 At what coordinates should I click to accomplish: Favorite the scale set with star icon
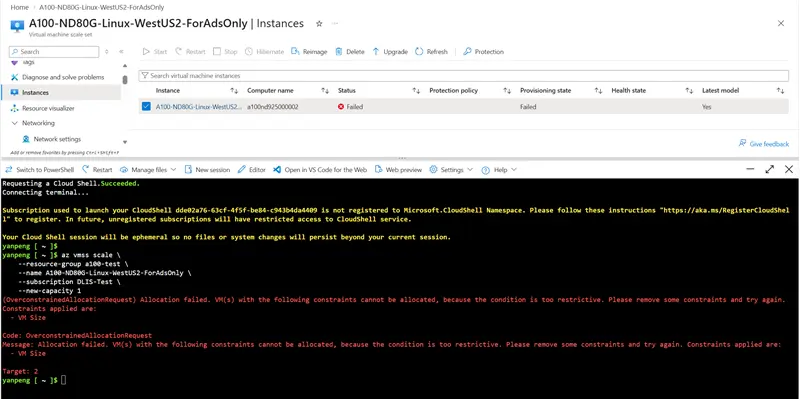point(319,23)
